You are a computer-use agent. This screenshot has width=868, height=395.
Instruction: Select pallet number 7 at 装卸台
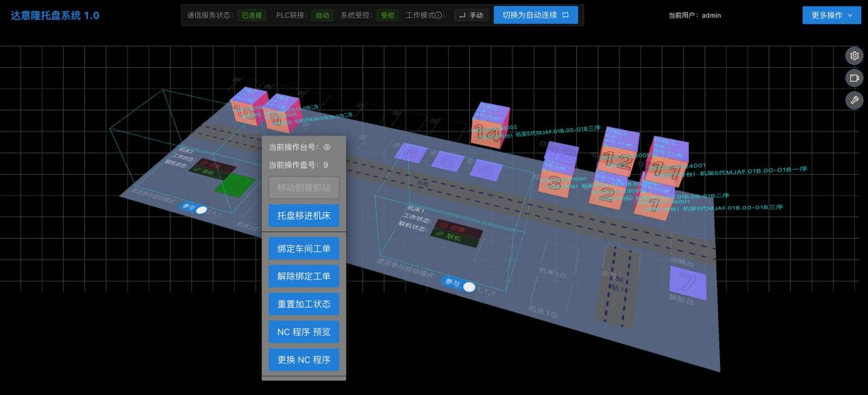(x=687, y=281)
